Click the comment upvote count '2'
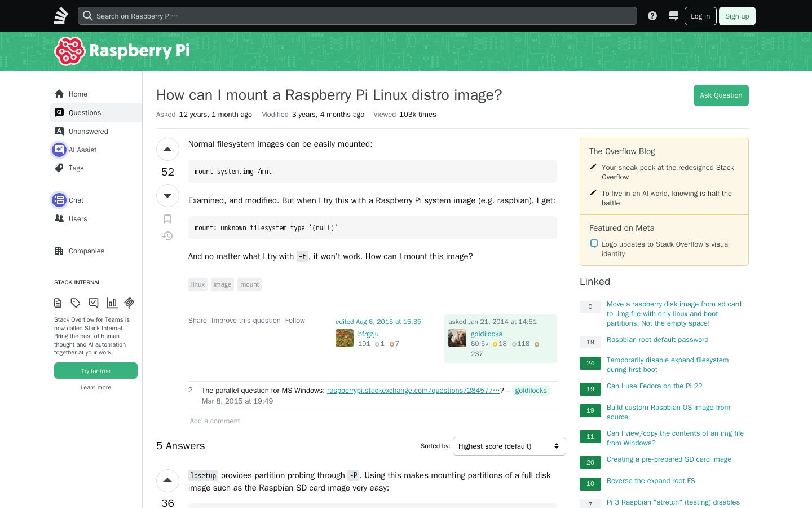The width and height of the screenshot is (812, 508). click(191, 390)
